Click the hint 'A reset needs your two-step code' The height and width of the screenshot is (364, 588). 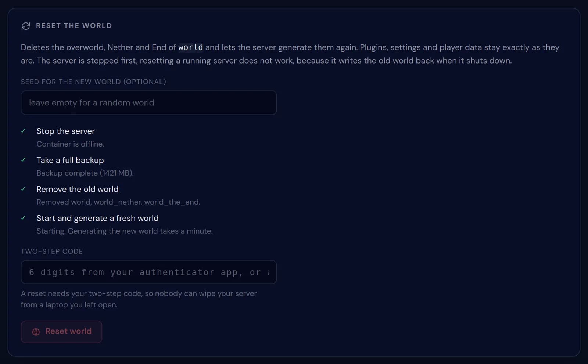pos(139,299)
